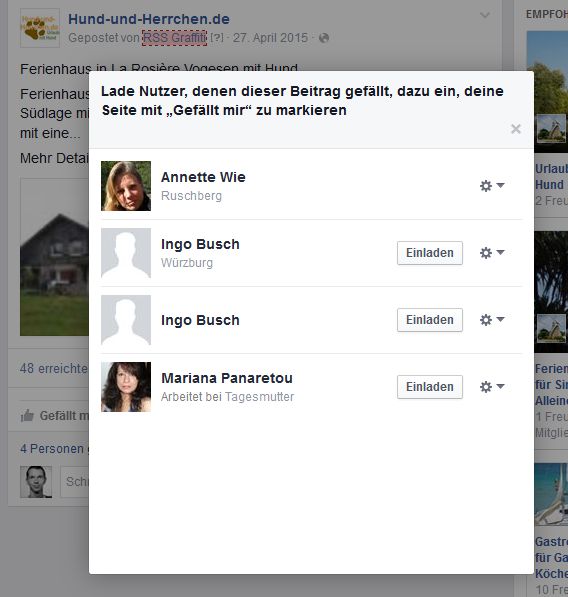Click Ingo Busch Würzburg placeholder avatar
This screenshot has width=568, height=597.
[x=126, y=253]
